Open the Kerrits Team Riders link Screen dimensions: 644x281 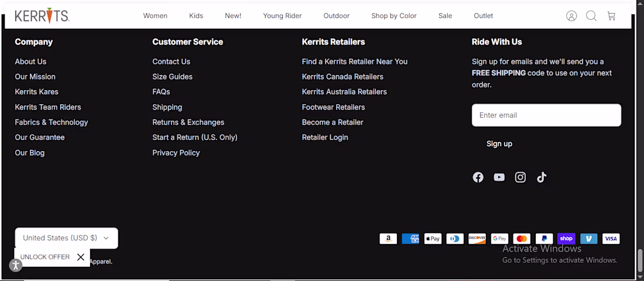click(x=48, y=107)
